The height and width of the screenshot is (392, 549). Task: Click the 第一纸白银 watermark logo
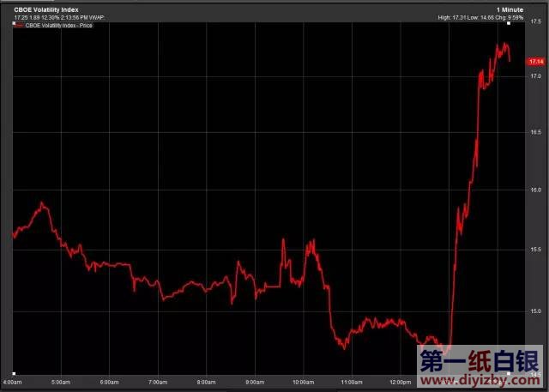[480, 359]
